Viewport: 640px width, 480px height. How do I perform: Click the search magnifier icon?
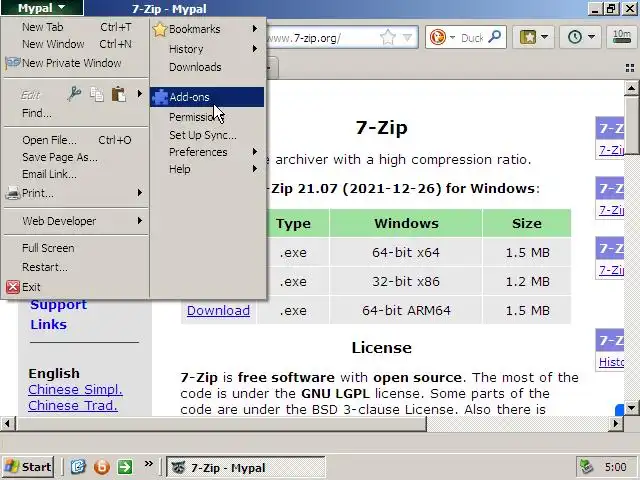(494, 37)
